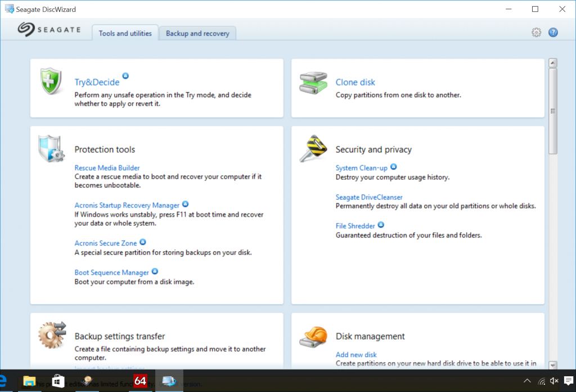Click text 'Boot your computer from a disk image.'

(134, 282)
